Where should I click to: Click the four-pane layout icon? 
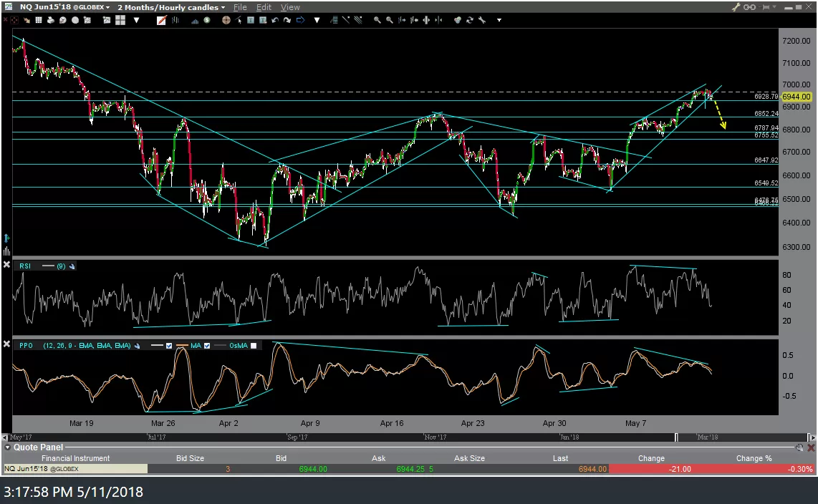(120, 20)
